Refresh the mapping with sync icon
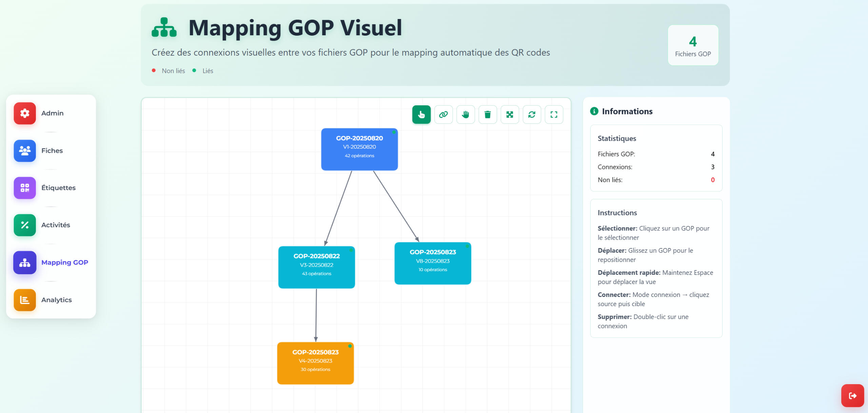This screenshot has height=413, width=868. (x=531, y=115)
